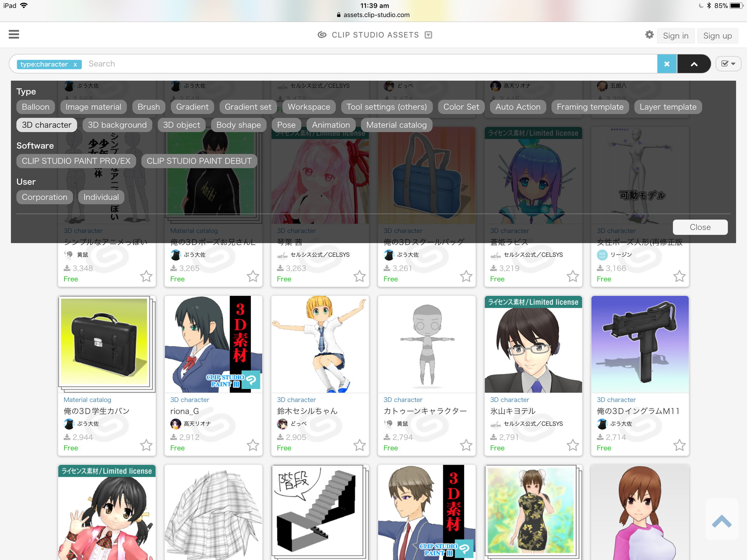747x560 pixels.
Task: Click the Sign in button
Action: 675,36
